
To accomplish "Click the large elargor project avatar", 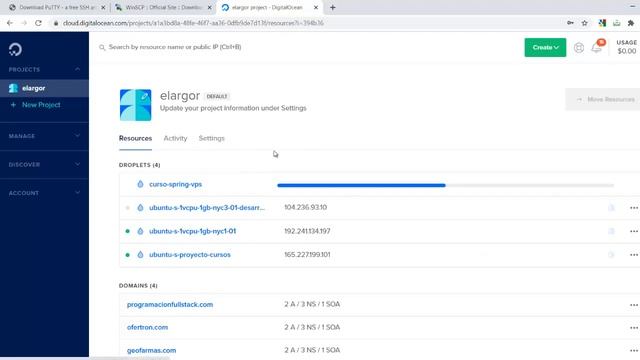I will [x=136, y=105].
